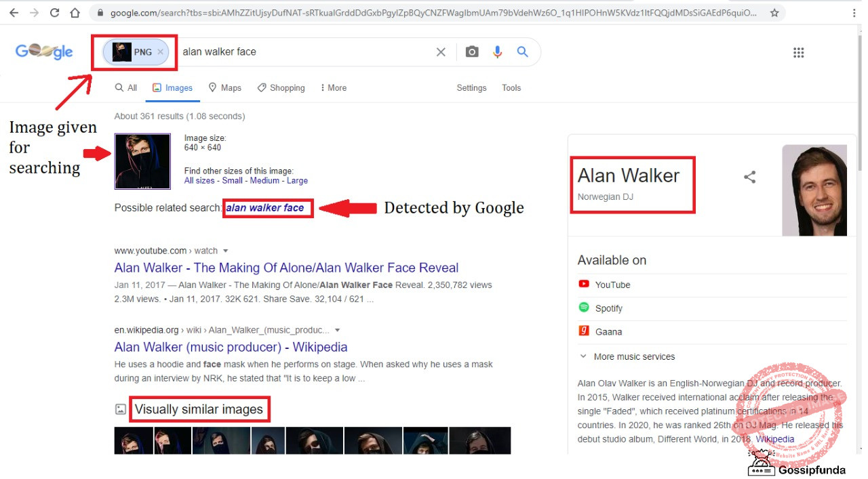Open Alan Walker Face Reveal YouTube result

286,268
